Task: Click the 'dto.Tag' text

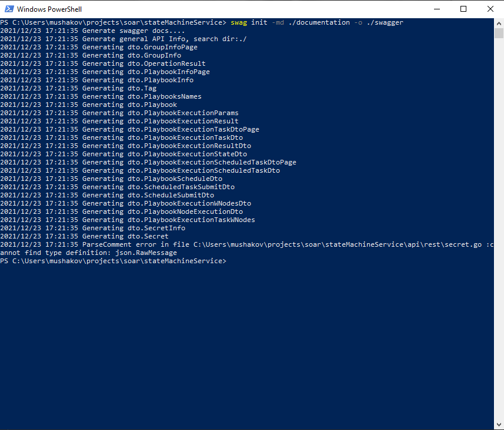Action: pos(142,88)
